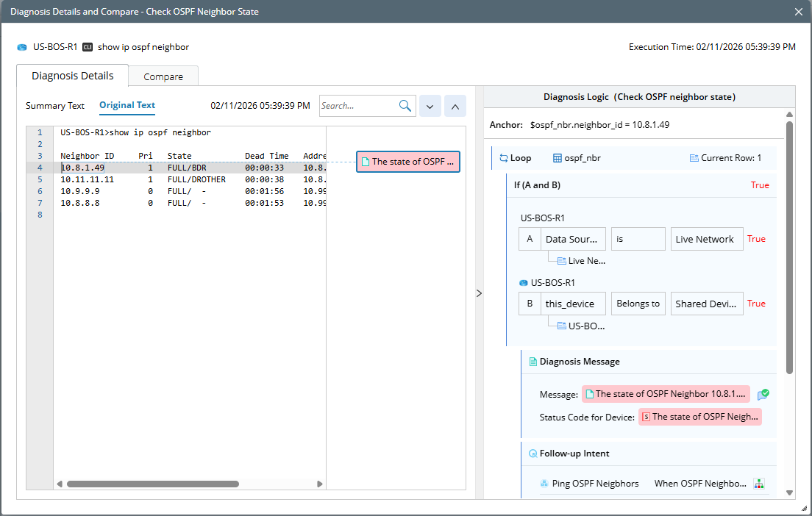Click the search magnifier icon
The width and height of the screenshot is (812, 516).
click(x=405, y=106)
